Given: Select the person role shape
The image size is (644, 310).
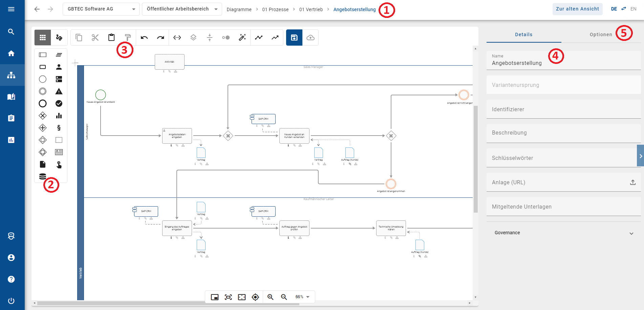Looking at the screenshot, I should point(59,67).
